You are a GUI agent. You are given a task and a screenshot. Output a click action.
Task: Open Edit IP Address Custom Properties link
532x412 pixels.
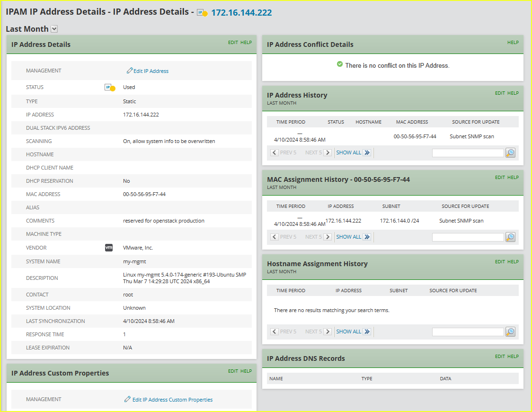(x=172, y=400)
